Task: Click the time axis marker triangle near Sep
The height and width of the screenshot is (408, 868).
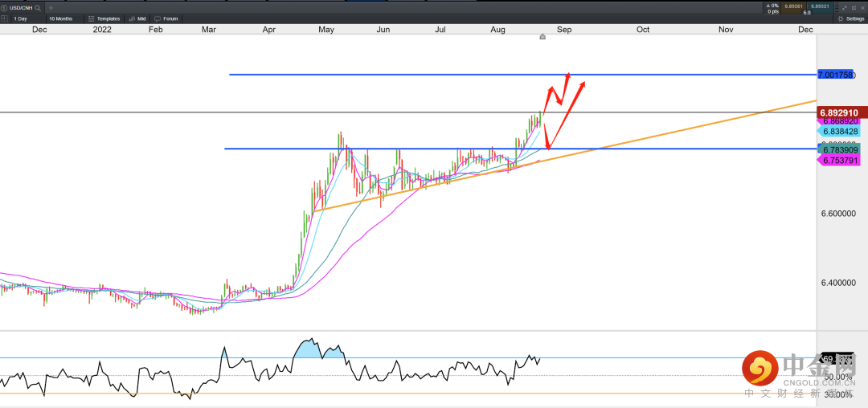Action: 542,37
